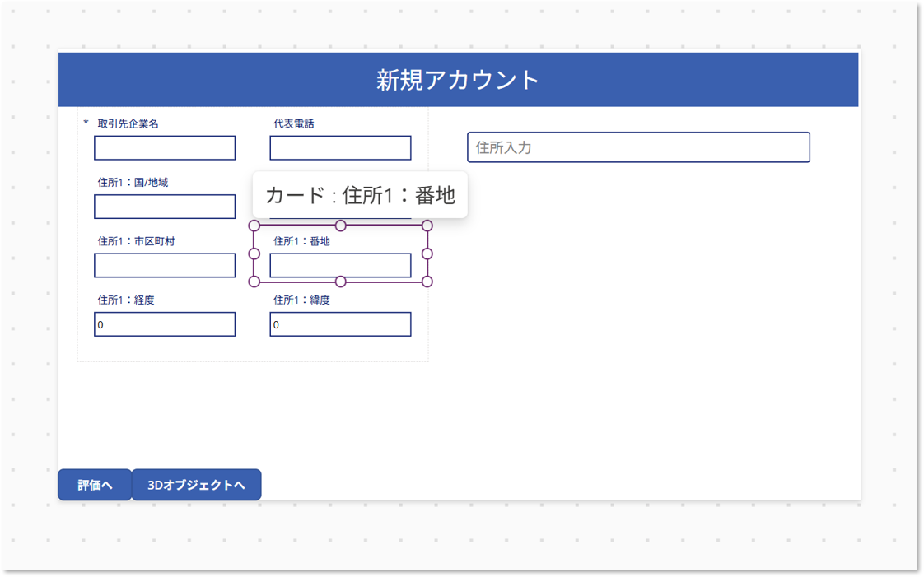Click the right-middle resize handle of selected card

tap(427, 254)
